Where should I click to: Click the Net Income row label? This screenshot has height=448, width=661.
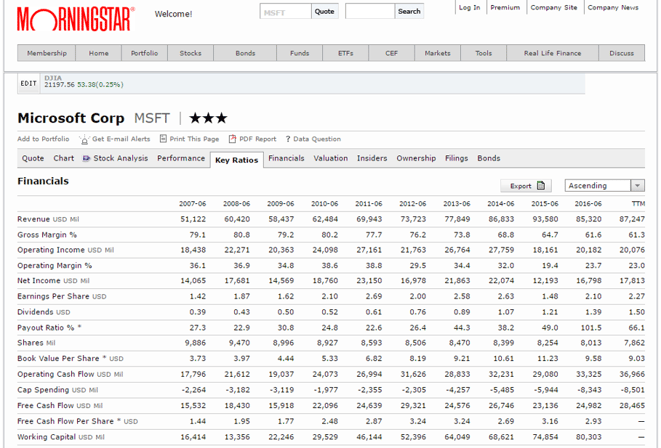pyautogui.click(x=53, y=281)
